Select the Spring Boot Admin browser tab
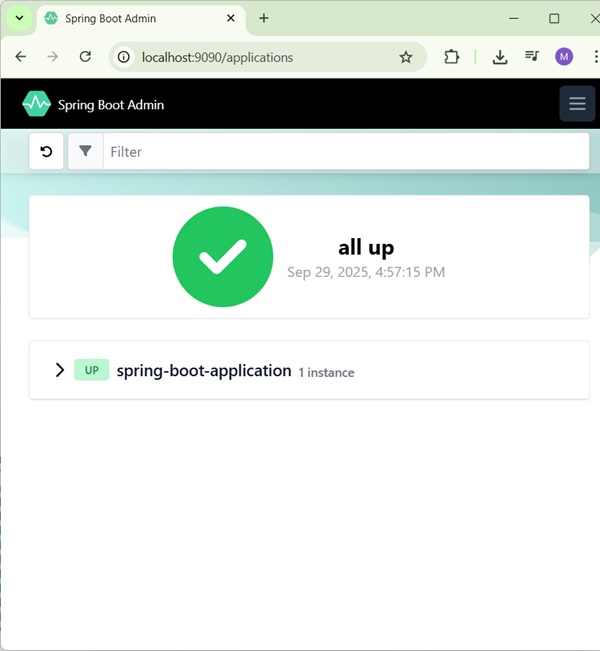 [x=141, y=19]
